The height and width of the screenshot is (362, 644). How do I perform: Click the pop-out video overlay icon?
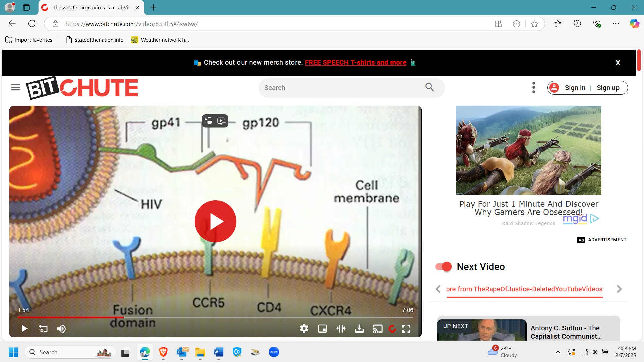[x=208, y=121]
